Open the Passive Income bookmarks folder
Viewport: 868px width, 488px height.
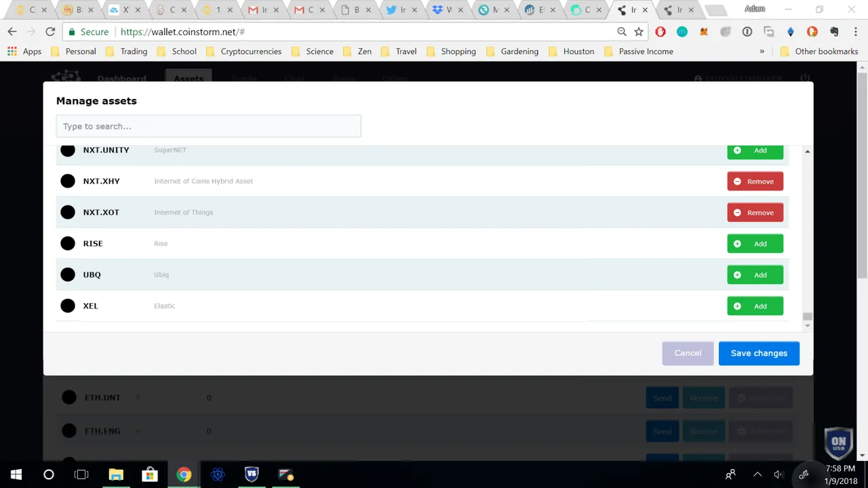(639, 52)
